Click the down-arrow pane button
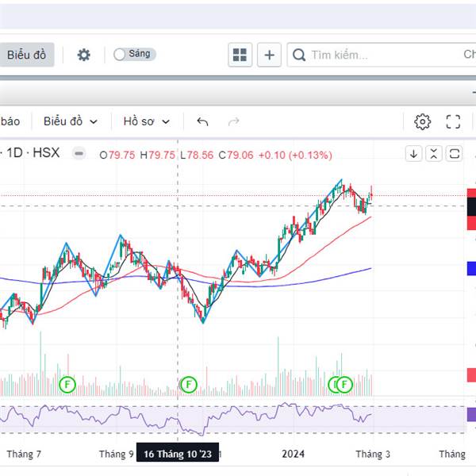Image resolution: width=476 pixels, height=476 pixels. tap(413, 154)
